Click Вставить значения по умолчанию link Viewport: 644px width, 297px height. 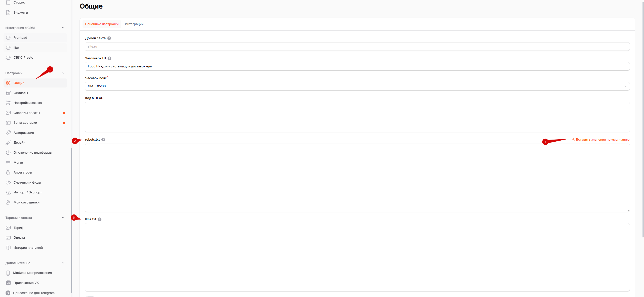(x=600, y=140)
